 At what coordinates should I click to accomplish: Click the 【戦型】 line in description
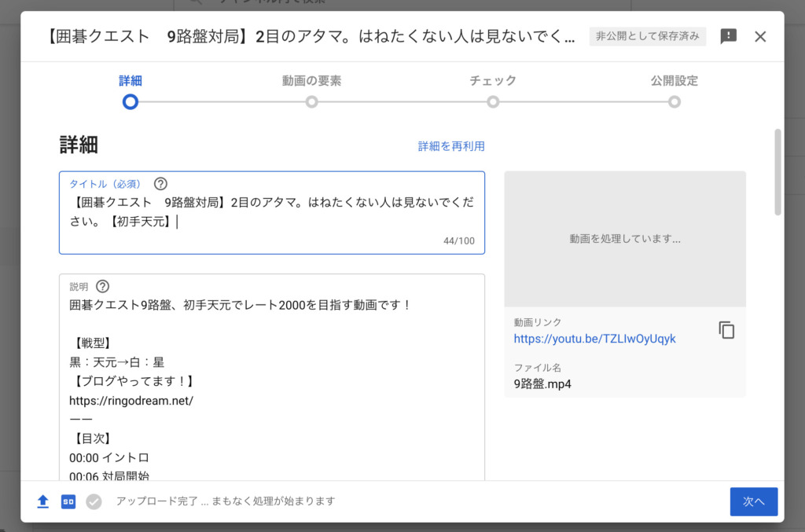tap(93, 343)
